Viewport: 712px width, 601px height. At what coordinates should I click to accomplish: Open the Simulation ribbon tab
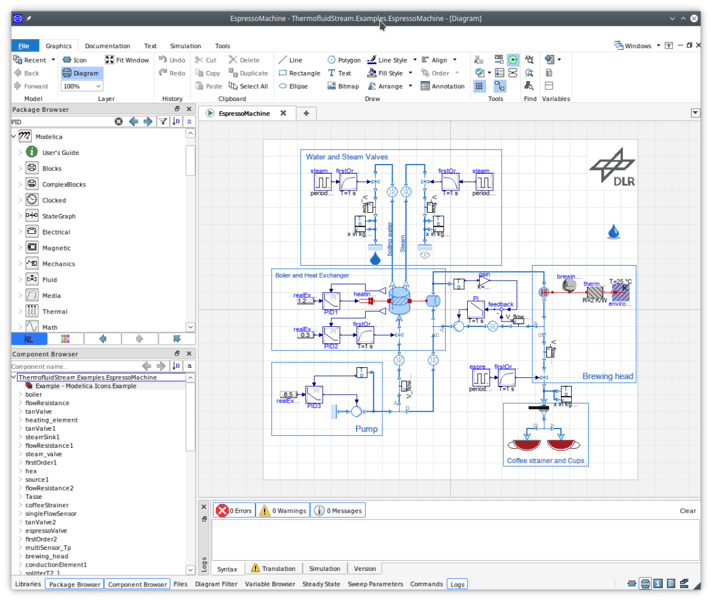(185, 45)
